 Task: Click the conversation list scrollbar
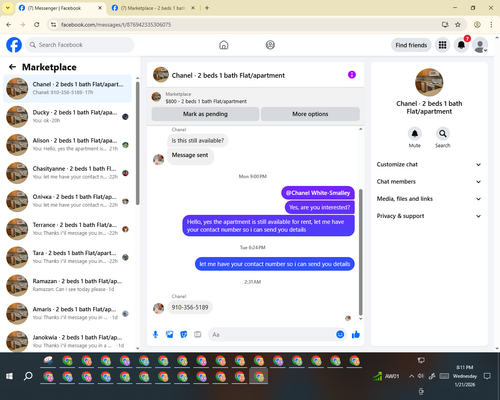click(138, 143)
